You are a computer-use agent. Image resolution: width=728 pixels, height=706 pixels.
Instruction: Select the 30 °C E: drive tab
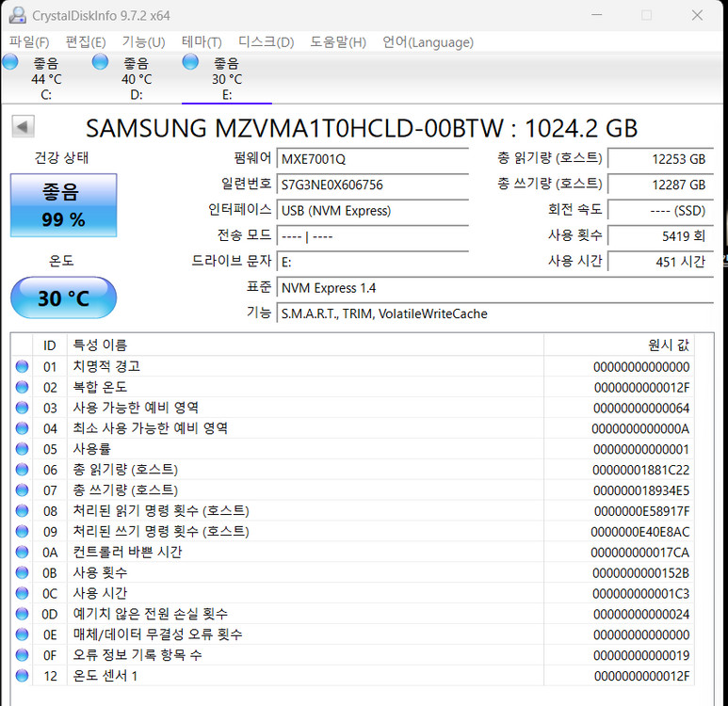pyautogui.click(x=227, y=79)
